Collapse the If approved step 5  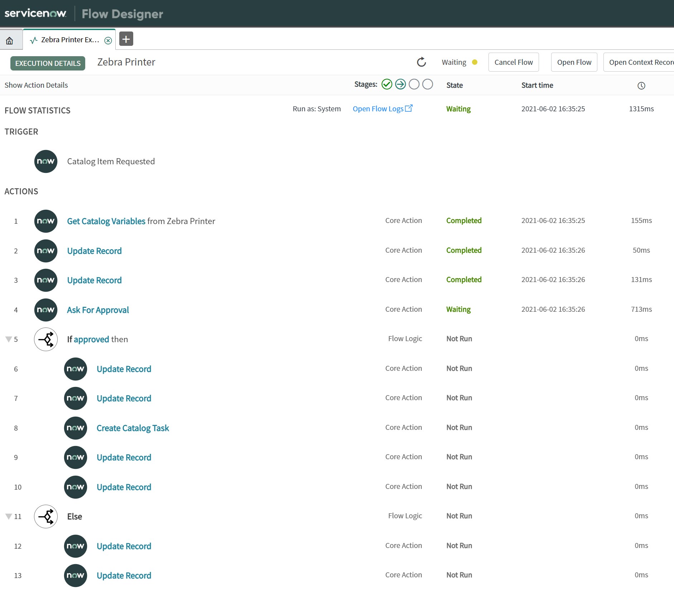pyautogui.click(x=9, y=339)
